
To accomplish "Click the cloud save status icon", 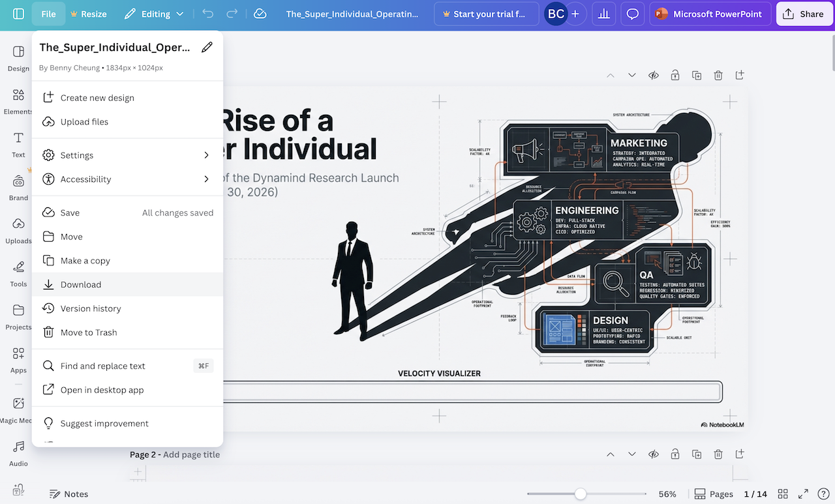I will (260, 14).
